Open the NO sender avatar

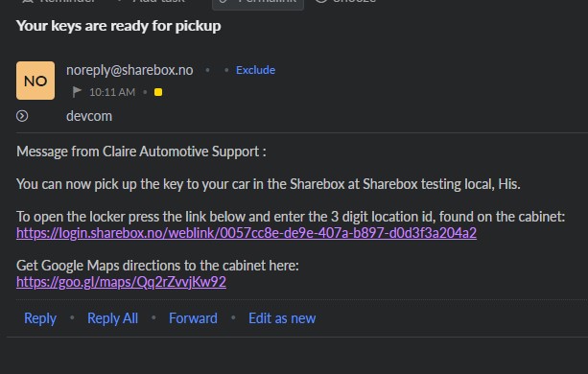tap(35, 81)
